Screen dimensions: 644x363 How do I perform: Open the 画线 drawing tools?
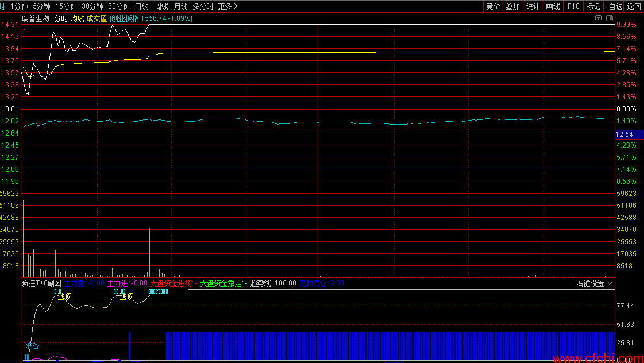pos(553,6)
